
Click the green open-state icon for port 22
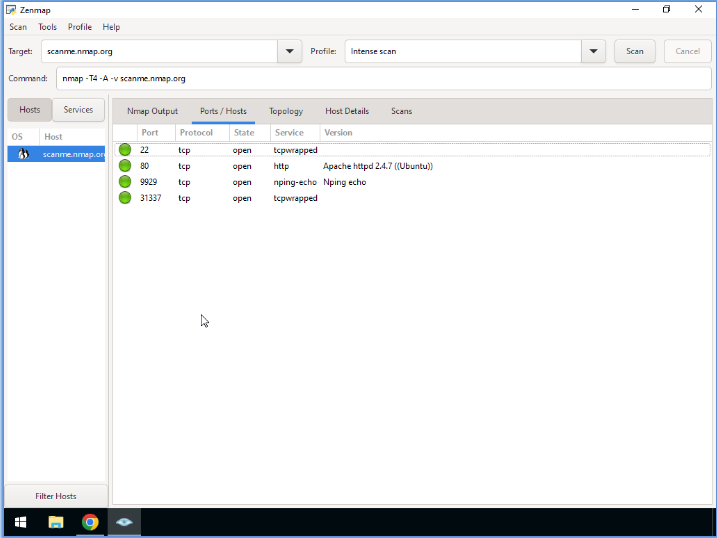click(x=125, y=150)
